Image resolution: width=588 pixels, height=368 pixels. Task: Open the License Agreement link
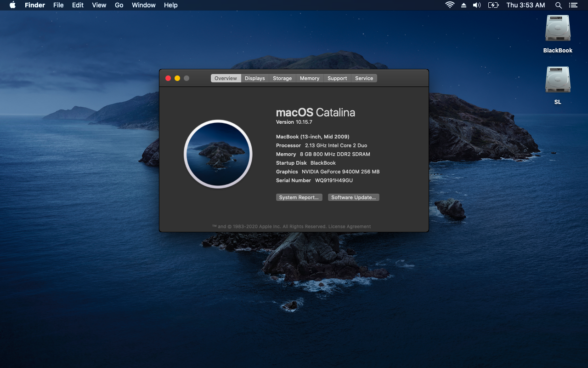coord(350,226)
